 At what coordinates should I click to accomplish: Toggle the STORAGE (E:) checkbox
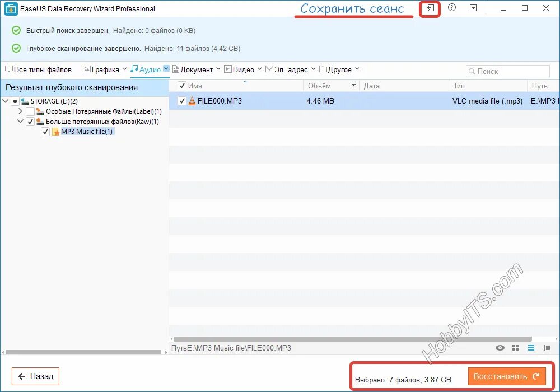[15, 101]
